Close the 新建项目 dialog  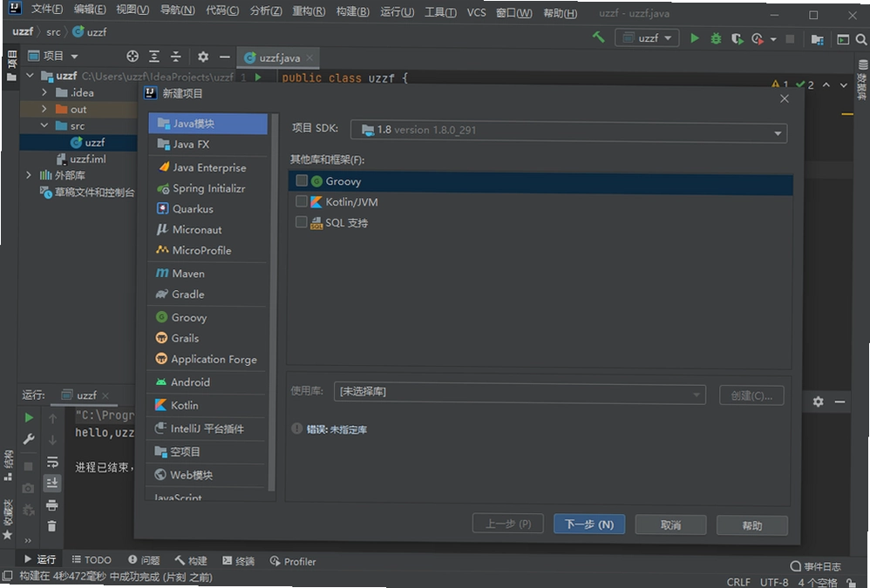coord(784,98)
